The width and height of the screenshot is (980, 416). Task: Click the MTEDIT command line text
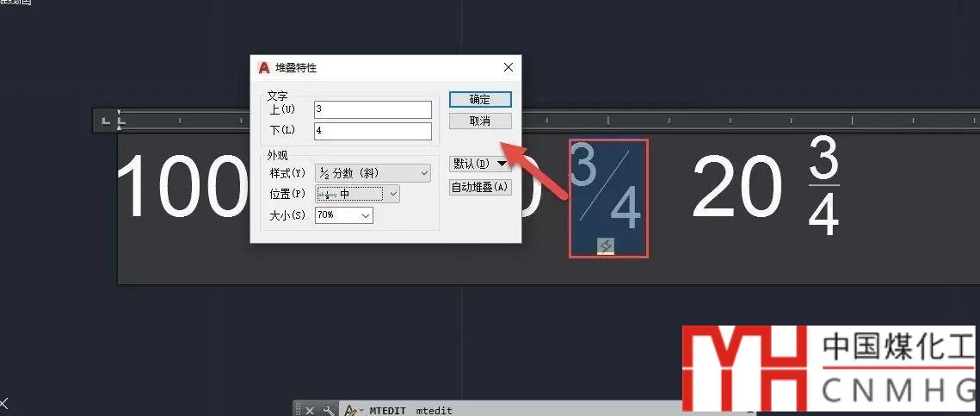(x=410, y=411)
